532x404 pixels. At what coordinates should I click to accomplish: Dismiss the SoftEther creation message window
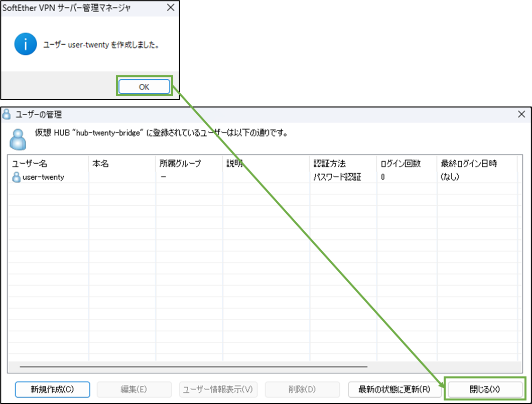[144, 86]
